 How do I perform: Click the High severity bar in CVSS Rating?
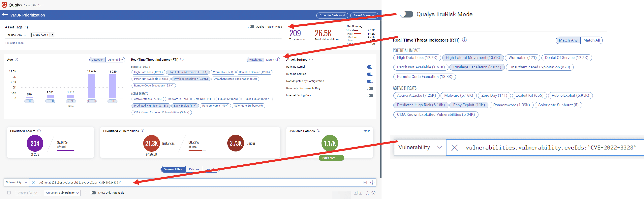click(358, 34)
